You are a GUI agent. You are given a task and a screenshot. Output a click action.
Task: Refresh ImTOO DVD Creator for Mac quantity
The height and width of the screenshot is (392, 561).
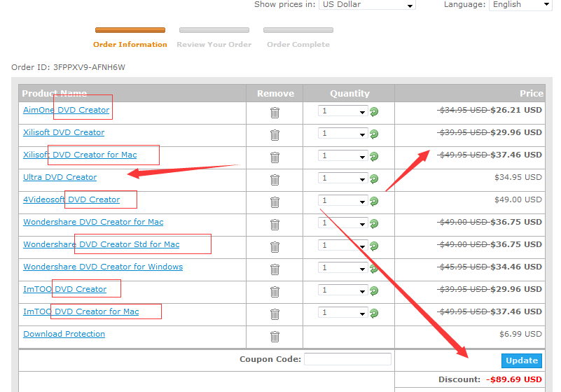point(374,314)
